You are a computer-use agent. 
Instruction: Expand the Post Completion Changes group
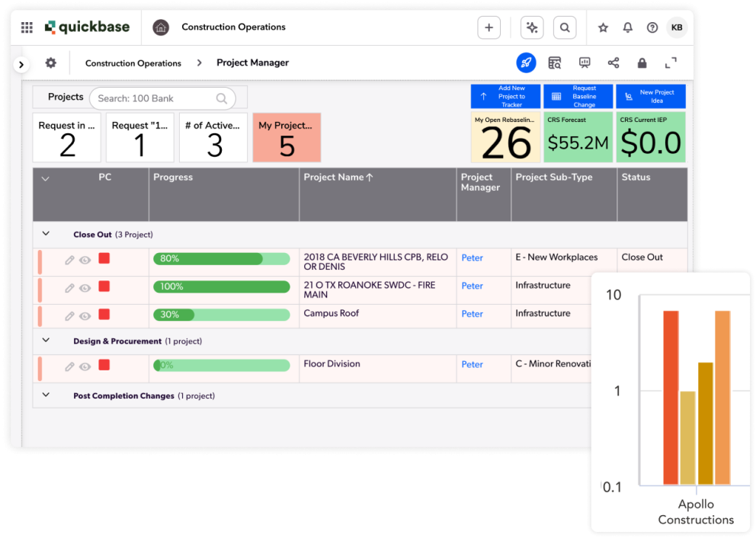tap(46, 395)
